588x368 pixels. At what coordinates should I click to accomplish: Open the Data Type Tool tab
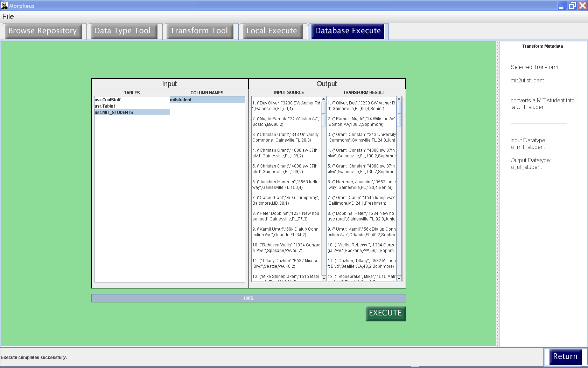click(x=122, y=31)
